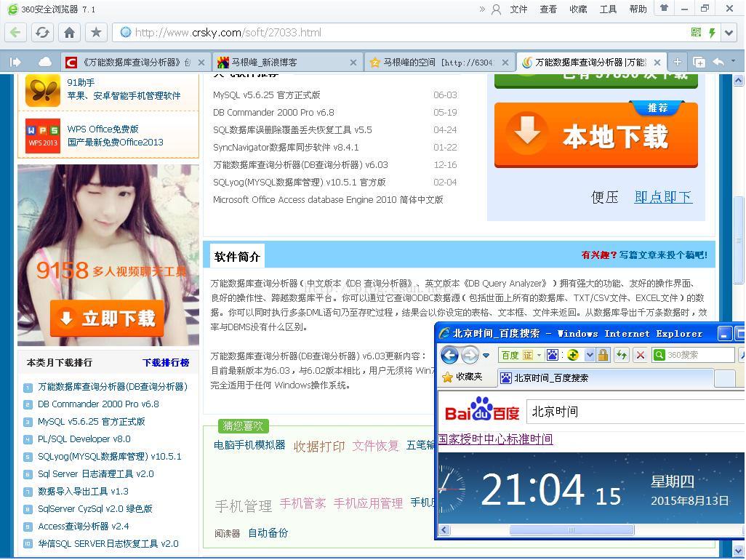The width and height of the screenshot is (746, 560).
Task: Open the user account icon in title bar
Action: tap(496, 9)
